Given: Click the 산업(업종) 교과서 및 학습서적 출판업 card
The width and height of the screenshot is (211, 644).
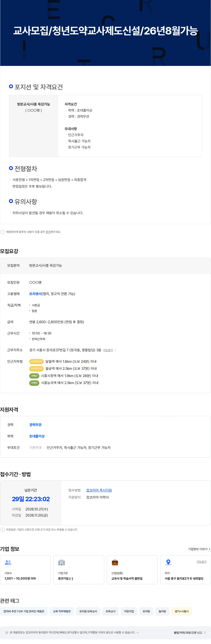Looking at the screenshot, I should (132, 570).
